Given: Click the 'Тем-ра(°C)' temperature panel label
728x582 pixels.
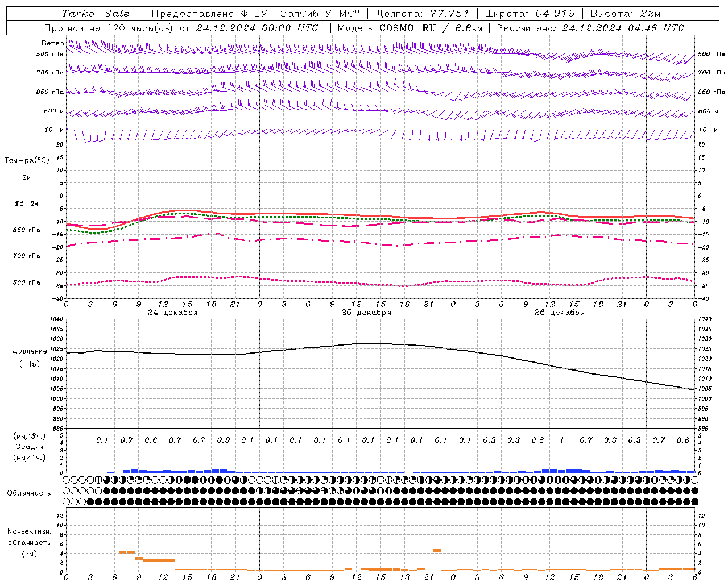Looking at the screenshot, I should coord(27,161).
